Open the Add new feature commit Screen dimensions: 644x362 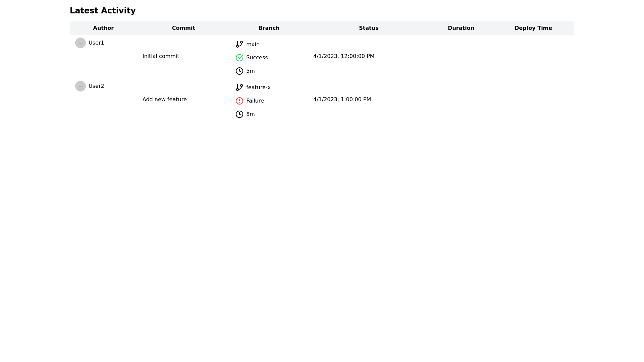[x=164, y=100]
